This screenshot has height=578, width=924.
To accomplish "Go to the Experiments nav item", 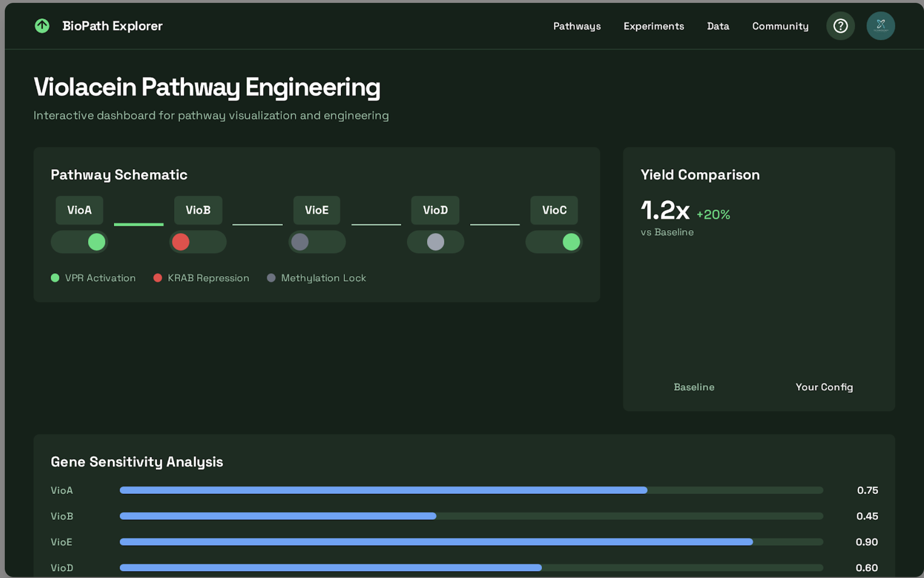I will pyautogui.click(x=654, y=26).
